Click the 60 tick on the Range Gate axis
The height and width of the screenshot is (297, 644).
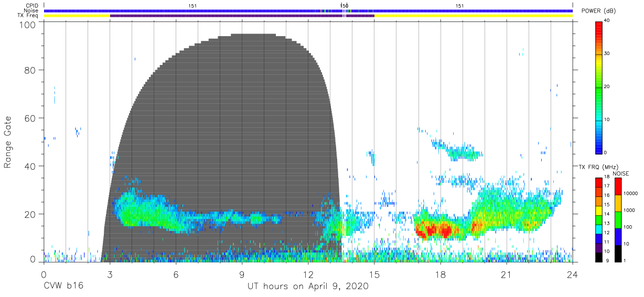tap(29, 118)
